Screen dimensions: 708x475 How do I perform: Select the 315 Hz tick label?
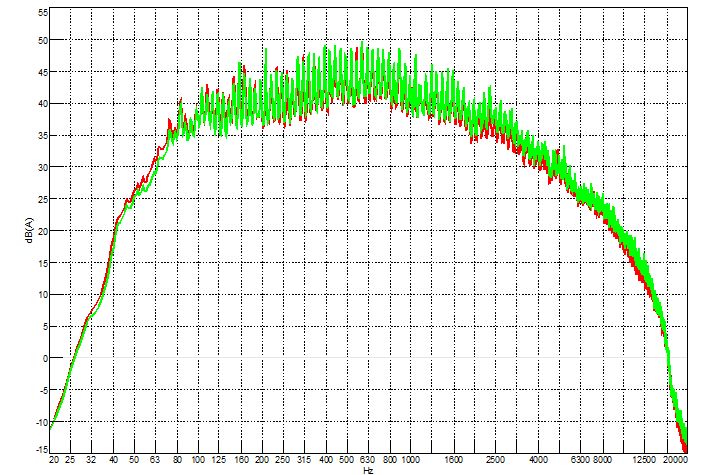(x=303, y=460)
